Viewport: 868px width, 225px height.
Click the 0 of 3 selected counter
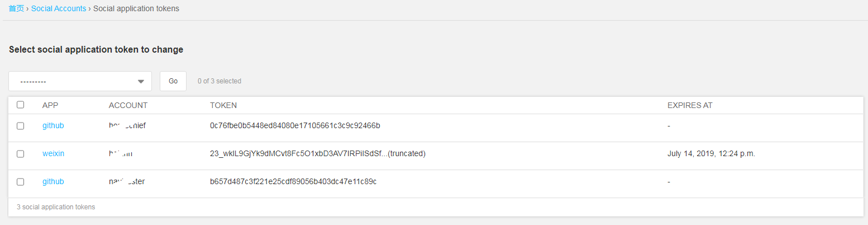[x=220, y=81]
